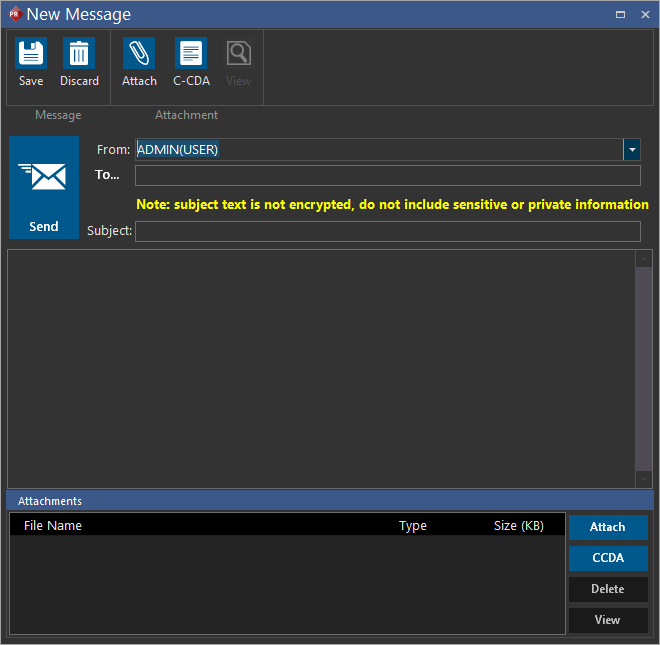The width and height of the screenshot is (660, 645).
Task: Send the message with envelope button
Action: (44, 188)
